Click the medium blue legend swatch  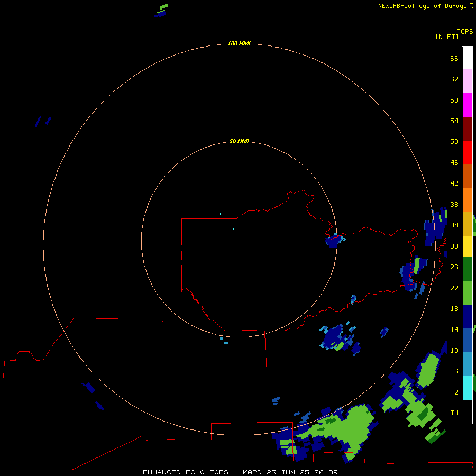[467, 340]
